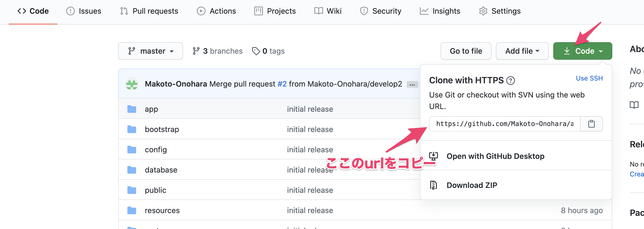
Task: View the 3 branches link
Action: (218, 51)
